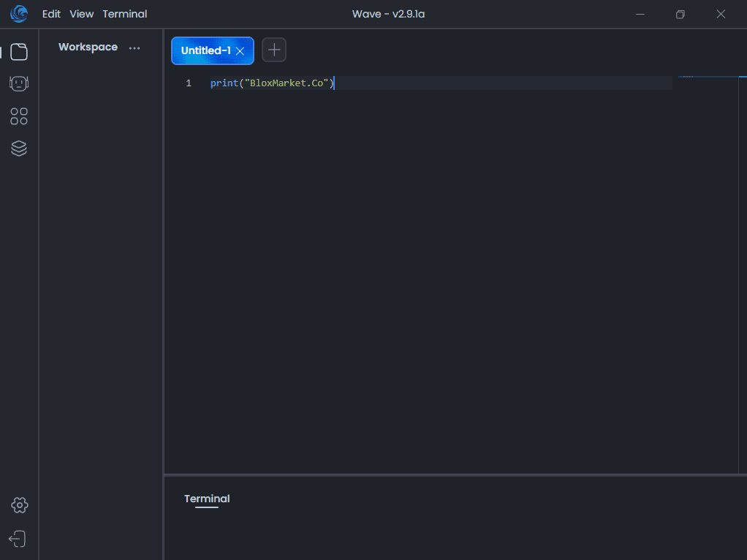Click the Wave logo icon
Screen dimensions: 747x560
tap(19, 14)
